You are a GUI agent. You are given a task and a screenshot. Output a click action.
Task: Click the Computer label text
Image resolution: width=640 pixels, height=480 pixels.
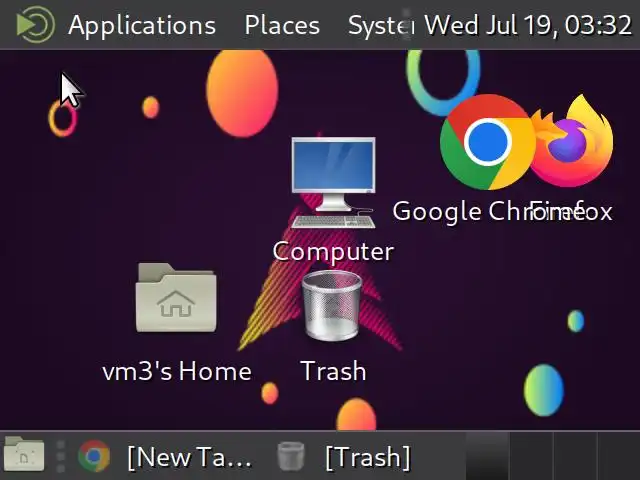[x=333, y=251]
